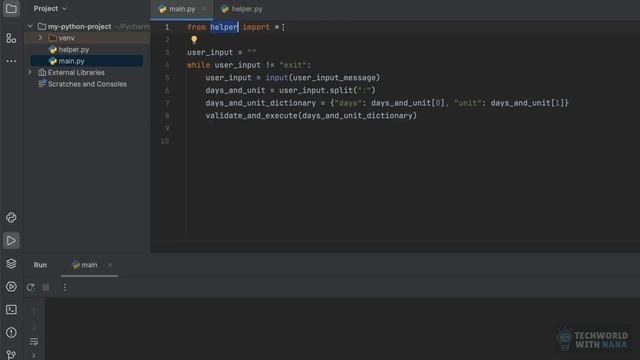Screen dimensions: 640x360
Task: Open the Structure tool window icon
Action: [11, 38]
